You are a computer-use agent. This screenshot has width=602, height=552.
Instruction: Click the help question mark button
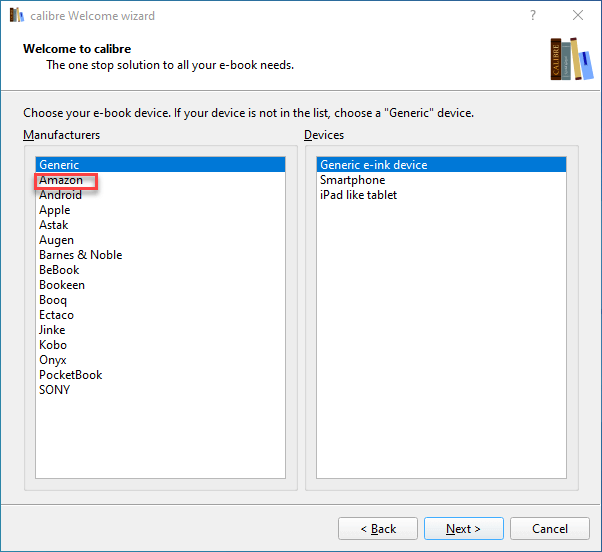click(533, 15)
